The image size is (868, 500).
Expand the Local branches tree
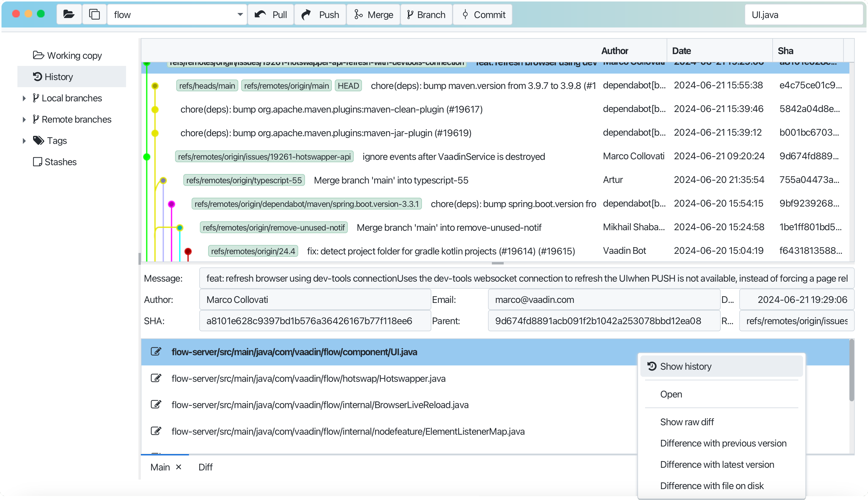click(x=24, y=98)
